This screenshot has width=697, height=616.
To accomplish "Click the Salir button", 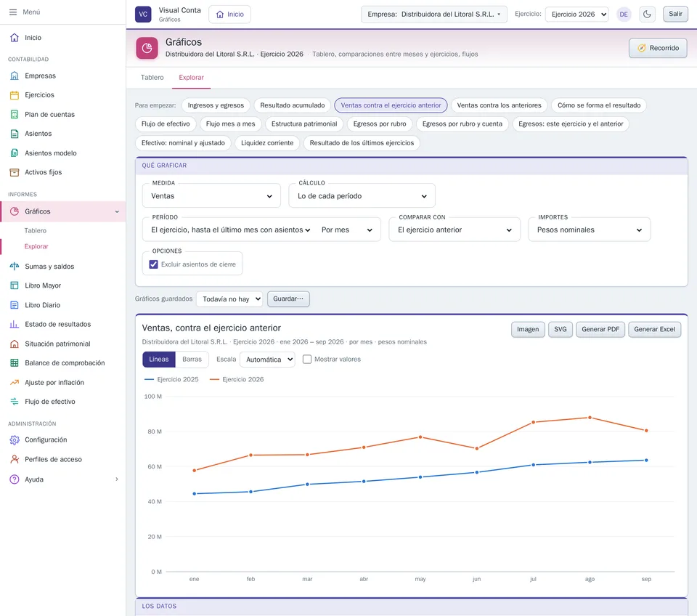I will [x=675, y=14].
